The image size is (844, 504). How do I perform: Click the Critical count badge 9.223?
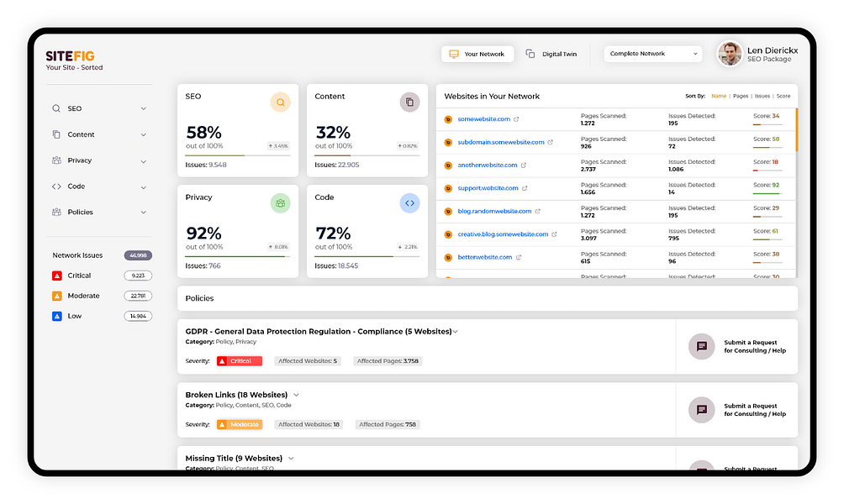pyautogui.click(x=138, y=276)
